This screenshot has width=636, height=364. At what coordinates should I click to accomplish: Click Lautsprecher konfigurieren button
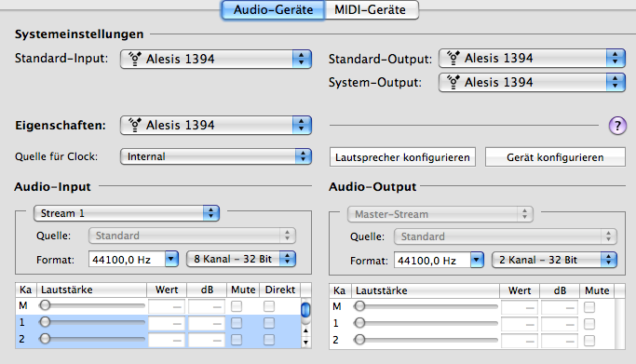point(402,157)
